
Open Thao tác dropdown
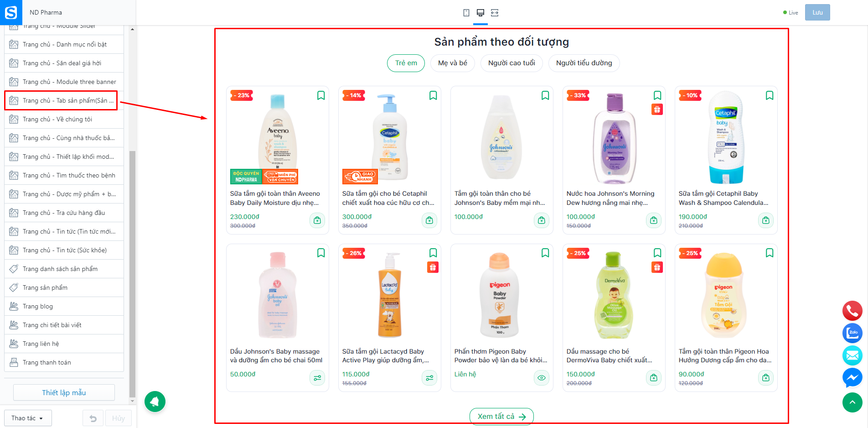(x=28, y=418)
